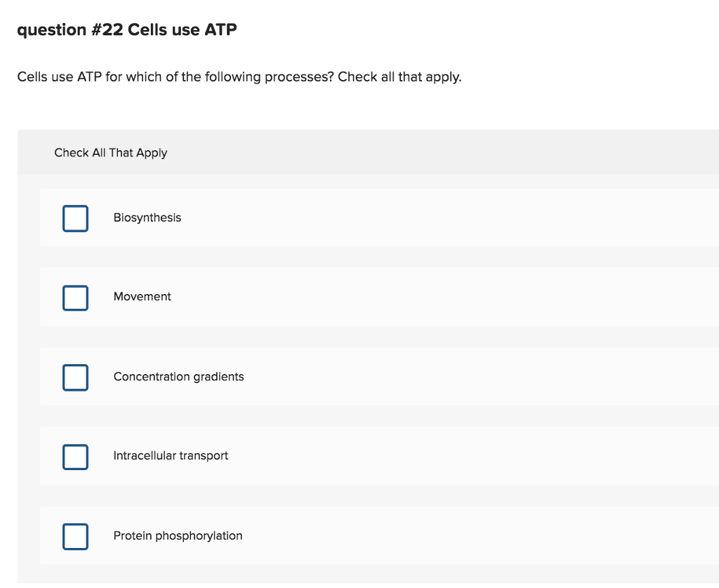The image size is (719, 588).
Task: Click the Biosynthesis answer row
Action: (351, 218)
